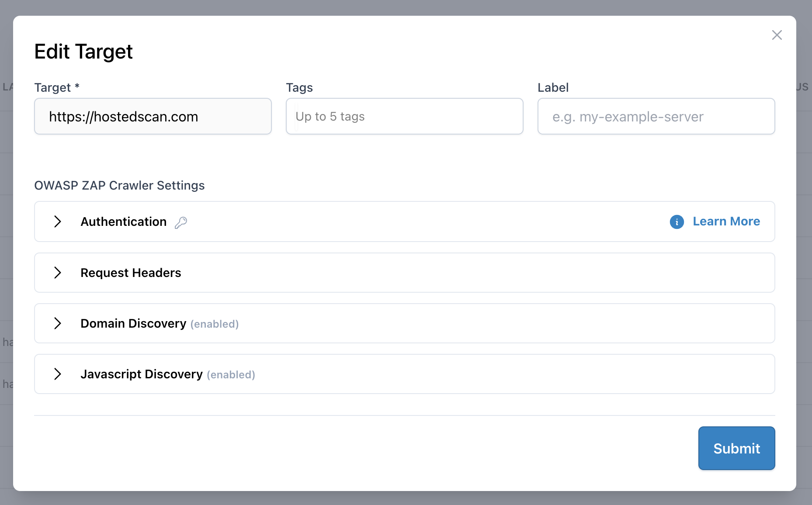
Task: Click the Domain Discovery section title
Action: point(133,323)
